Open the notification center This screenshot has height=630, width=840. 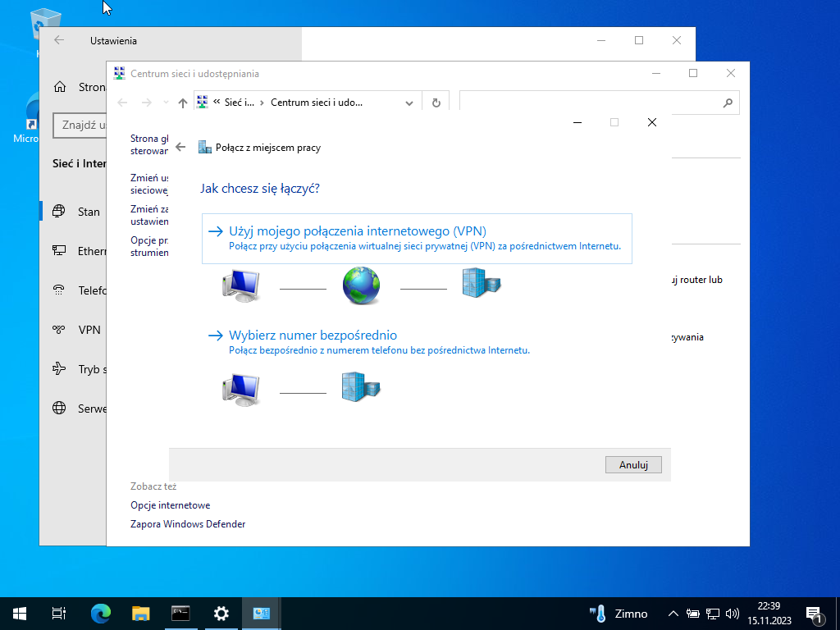[814, 614]
